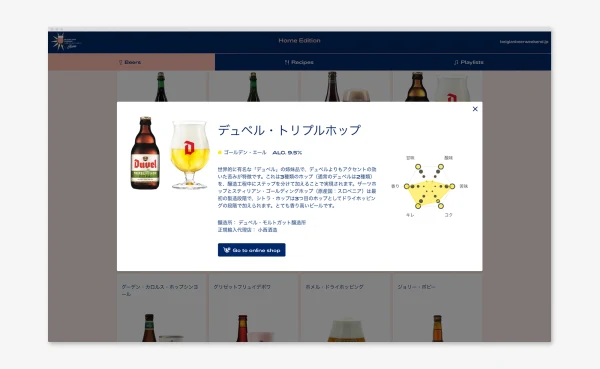This screenshot has height=369, width=600.
Task: Click the ALC. 9.5% label
Action: pos(287,152)
